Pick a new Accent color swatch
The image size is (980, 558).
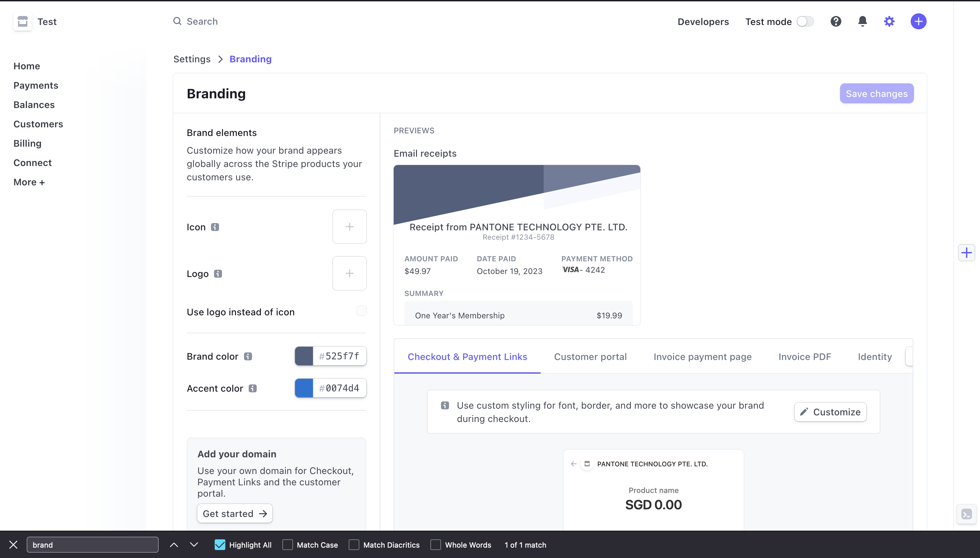pyautogui.click(x=304, y=388)
